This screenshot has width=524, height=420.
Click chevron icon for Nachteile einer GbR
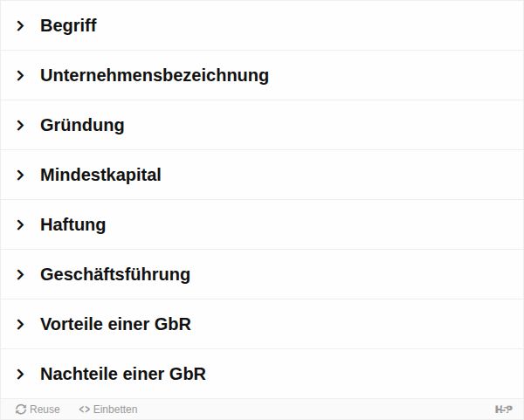click(20, 375)
